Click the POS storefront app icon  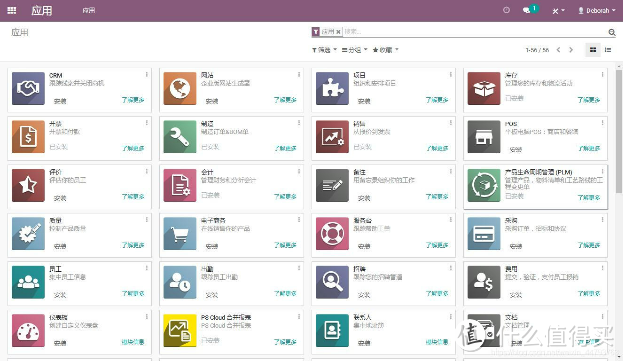pyautogui.click(x=484, y=137)
